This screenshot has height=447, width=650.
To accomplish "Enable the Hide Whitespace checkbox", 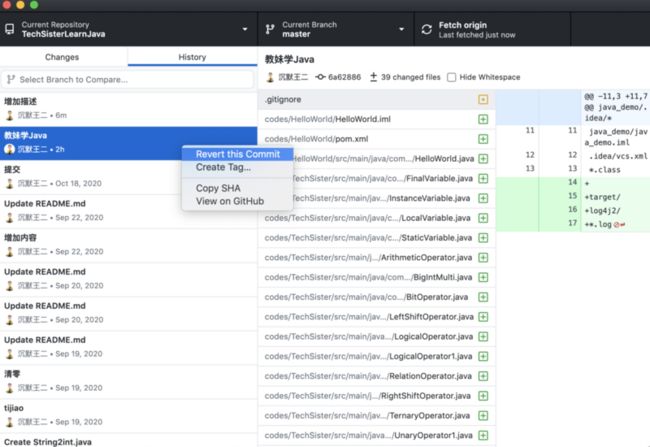I will pyautogui.click(x=452, y=77).
